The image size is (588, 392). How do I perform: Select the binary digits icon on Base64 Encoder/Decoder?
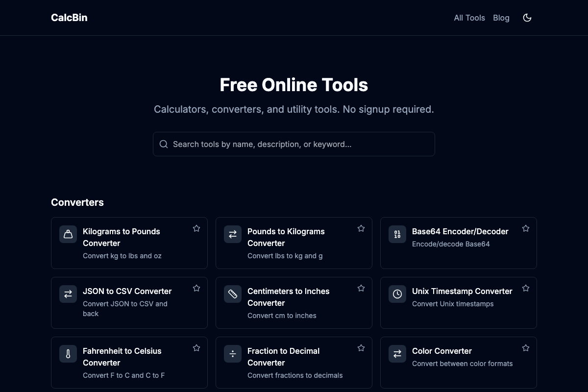click(397, 234)
